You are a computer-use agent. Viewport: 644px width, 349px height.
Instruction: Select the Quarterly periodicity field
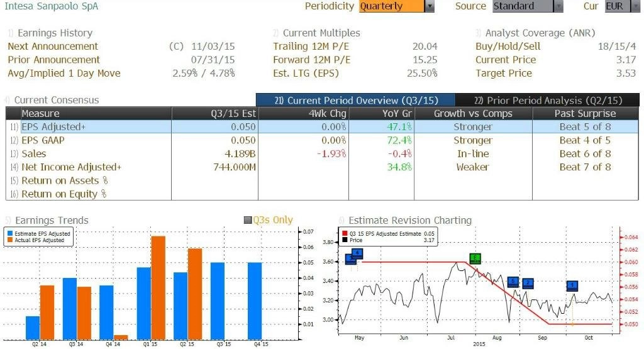click(392, 6)
